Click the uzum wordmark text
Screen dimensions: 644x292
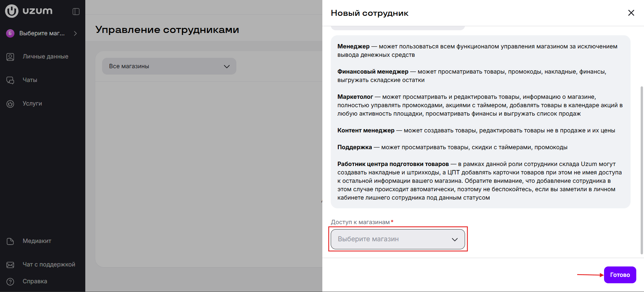point(38,11)
